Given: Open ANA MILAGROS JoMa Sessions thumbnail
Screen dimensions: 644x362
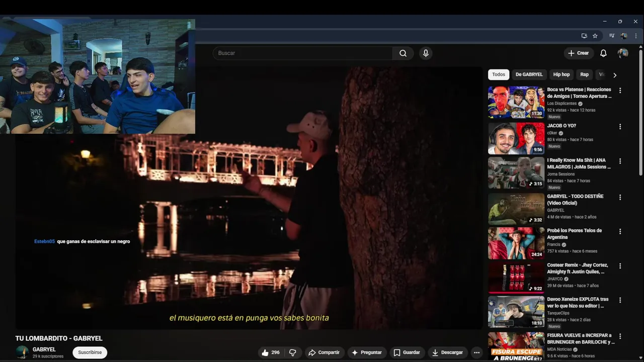Looking at the screenshot, I should (516, 172).
